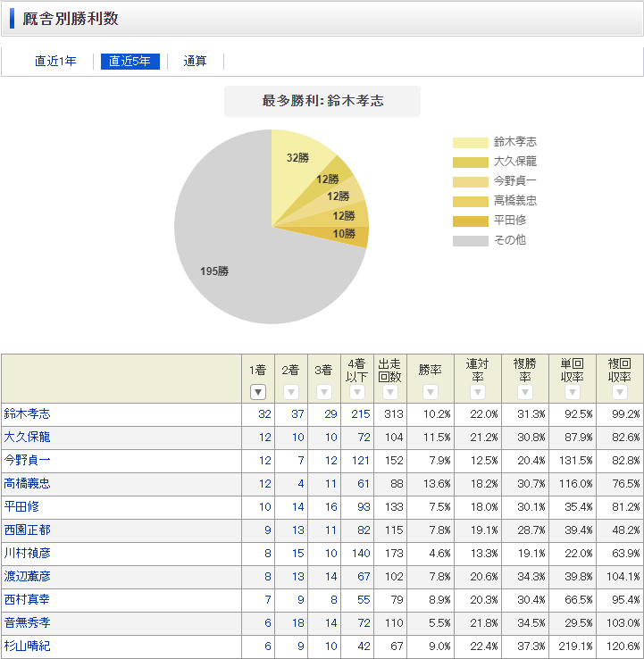Sort table by 1着 column arrow
Image resolution: width=644 pixels, height=659 pixels.
(258, 392)
